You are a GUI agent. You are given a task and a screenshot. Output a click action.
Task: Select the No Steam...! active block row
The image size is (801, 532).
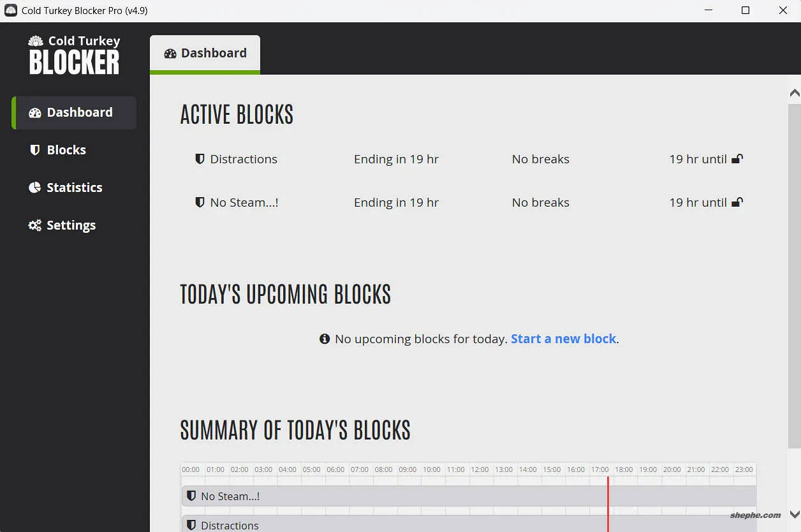(244, 203)
